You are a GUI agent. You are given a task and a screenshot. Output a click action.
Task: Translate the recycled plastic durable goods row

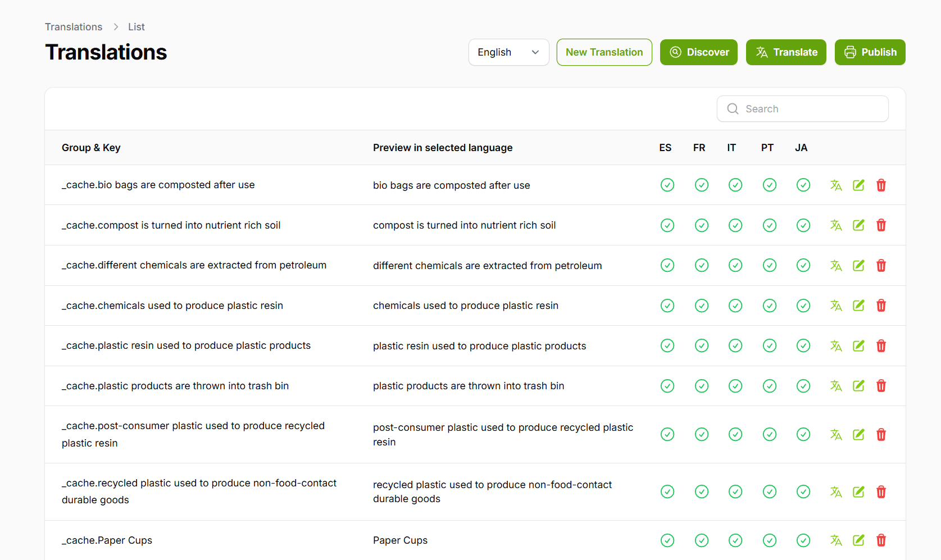tap(836, 491)
